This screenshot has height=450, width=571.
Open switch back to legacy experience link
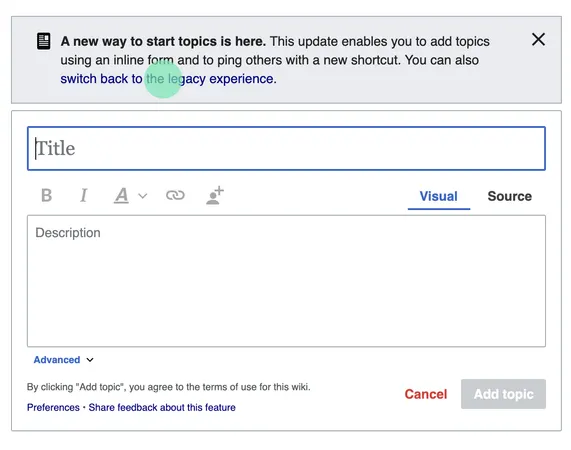click(168, 79)
